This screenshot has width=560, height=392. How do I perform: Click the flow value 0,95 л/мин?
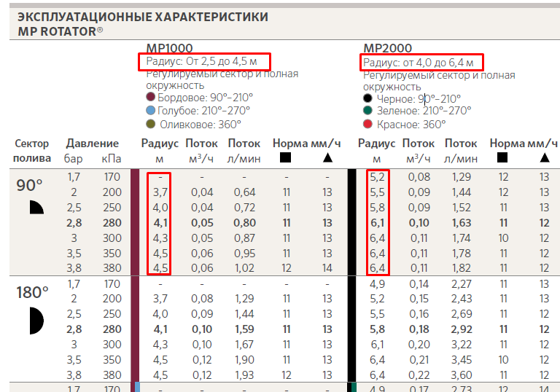245,254
